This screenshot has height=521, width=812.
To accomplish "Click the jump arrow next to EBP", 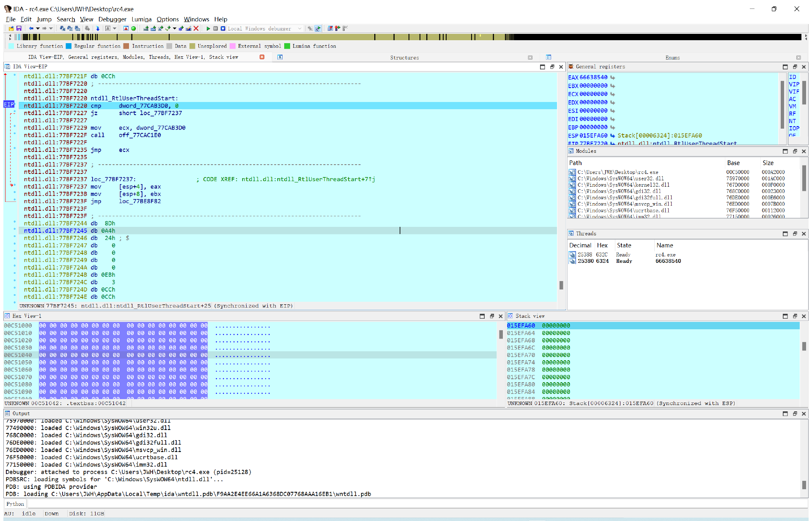I will tap(613, 127).
